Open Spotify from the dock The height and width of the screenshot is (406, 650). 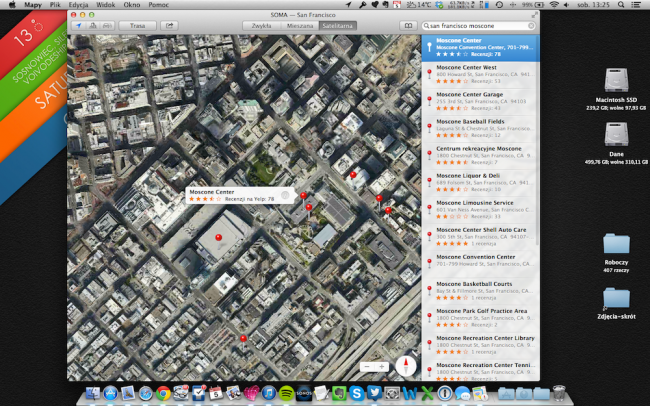286,393
